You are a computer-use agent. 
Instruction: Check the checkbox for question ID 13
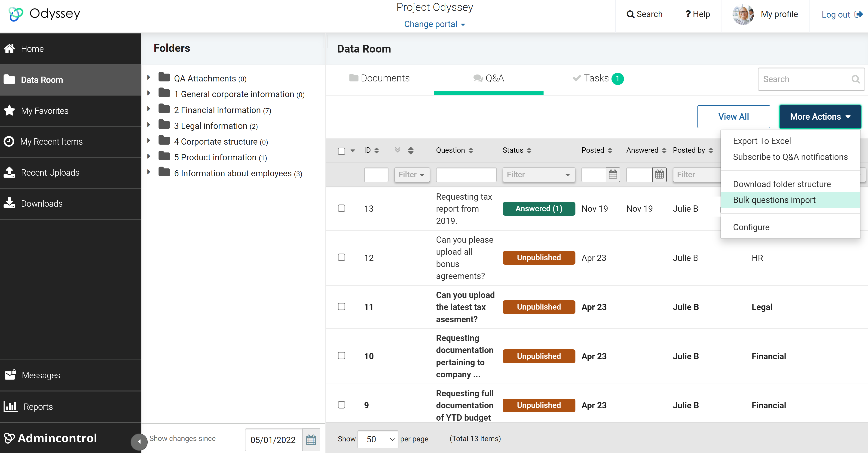(x=341, y=208)
